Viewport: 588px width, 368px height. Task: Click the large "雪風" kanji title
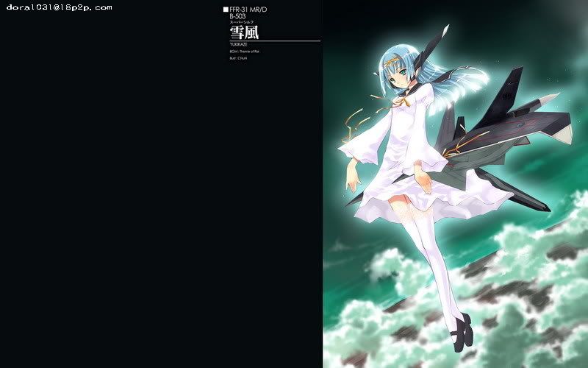point(244,32)
